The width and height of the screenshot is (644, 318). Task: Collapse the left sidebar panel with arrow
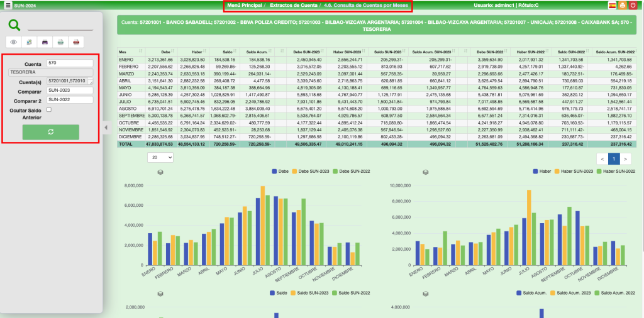pos(106,128)
